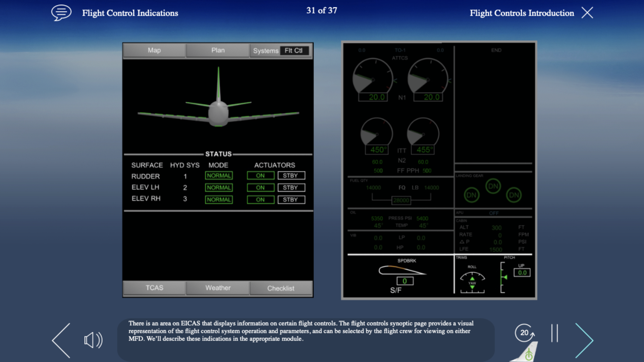644x362 pixels.
Task: Click the pitch trim scale pointer
Action: coord(505,277)
